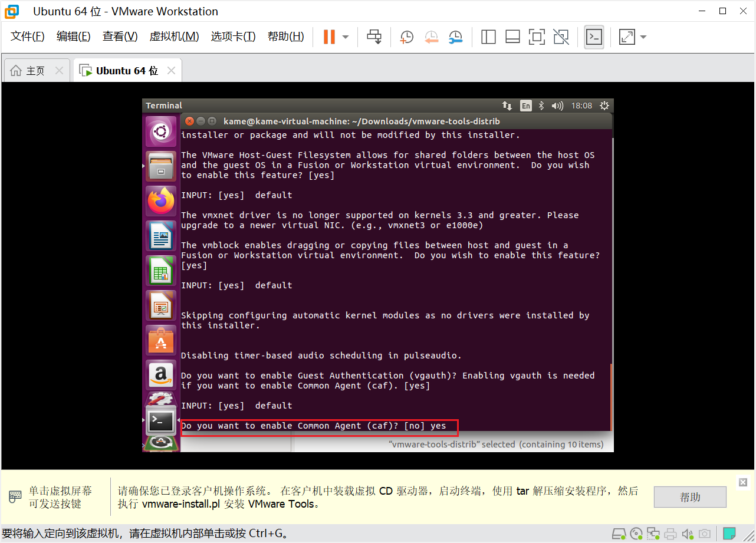Click the 单击虚拟屏幕可发送按键 keyboard hint

click(60, 497)
